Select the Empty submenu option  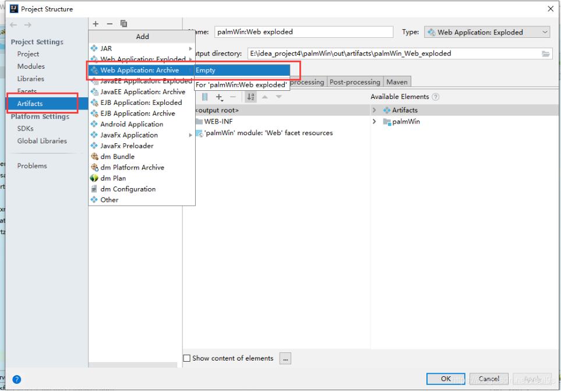point(242,70)
